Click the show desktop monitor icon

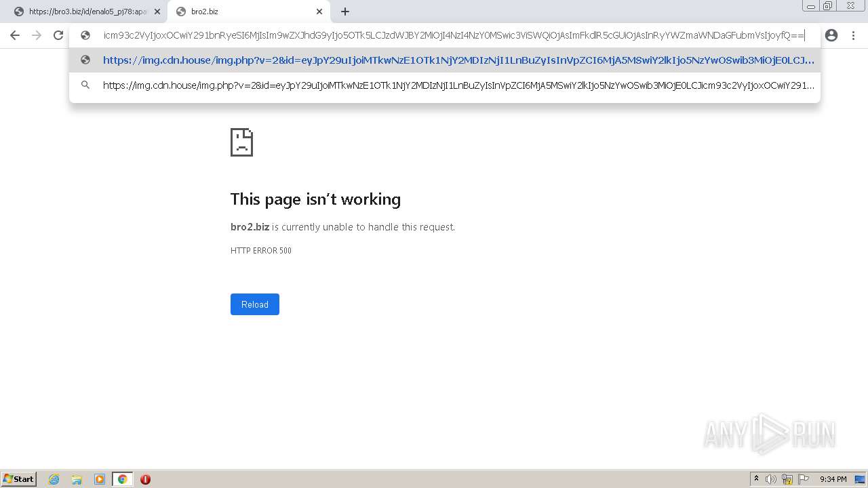(860, 479)
